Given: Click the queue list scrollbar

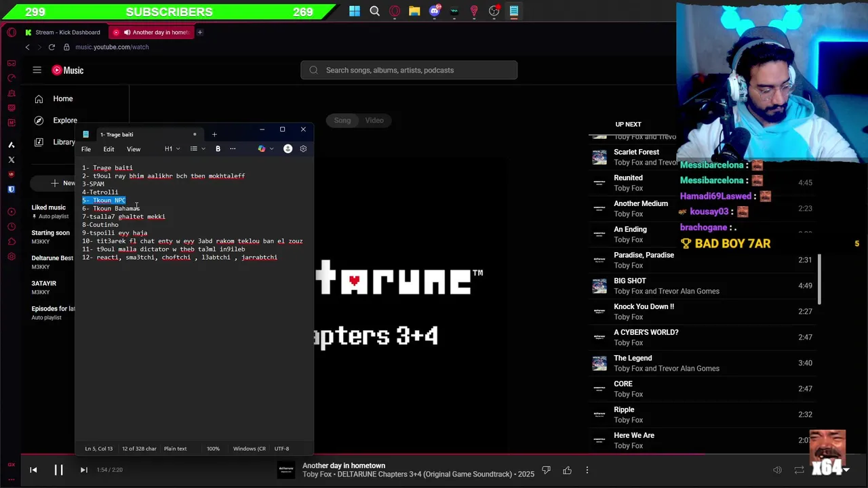Looking at the screenshot, I should click(820, 279).
